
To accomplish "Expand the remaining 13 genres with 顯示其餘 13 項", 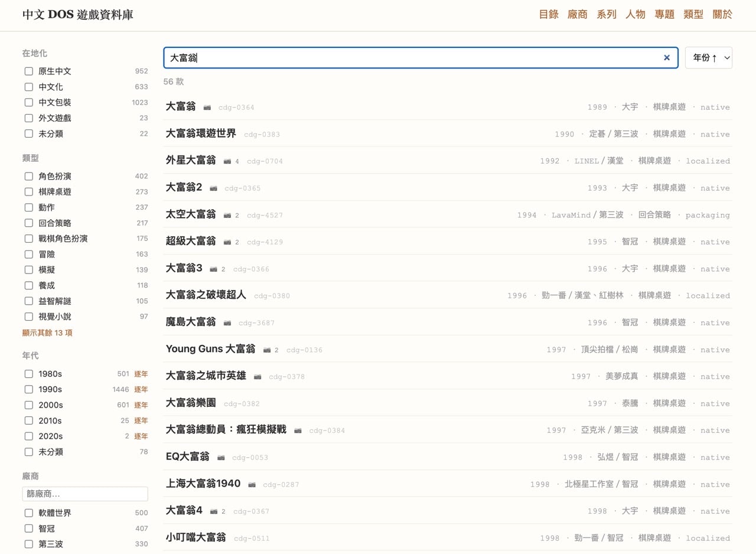I will (x=47, y=333).
